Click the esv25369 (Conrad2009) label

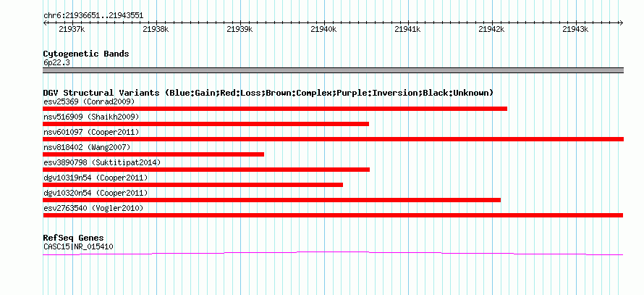89,101
